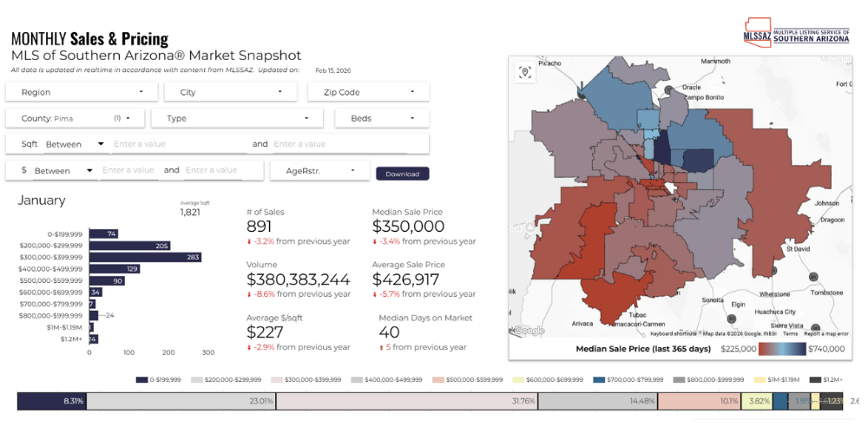Open the Sqft Between operator dropdown

[74, 144]
